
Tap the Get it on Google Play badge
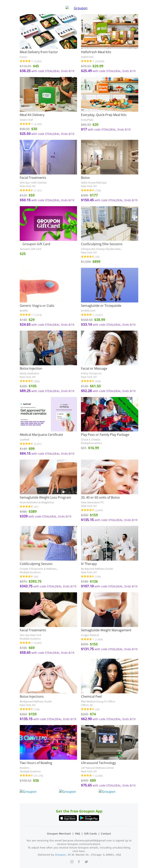pos(89,818)
